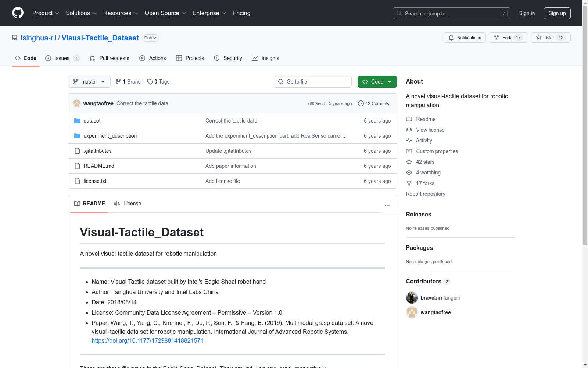
Task: Open the README outline list icon
Action: [387, 204]
